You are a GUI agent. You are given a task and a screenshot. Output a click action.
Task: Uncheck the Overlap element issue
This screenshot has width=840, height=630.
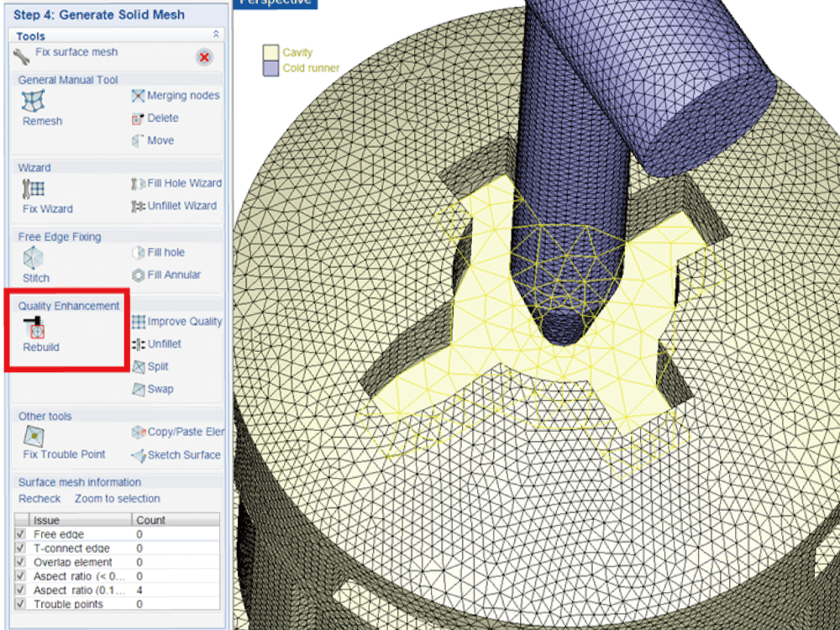[x=19, y=562]
